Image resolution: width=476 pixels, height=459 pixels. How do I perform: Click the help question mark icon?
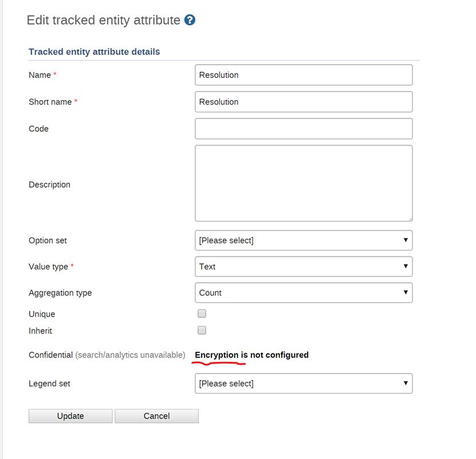(190, 20)
